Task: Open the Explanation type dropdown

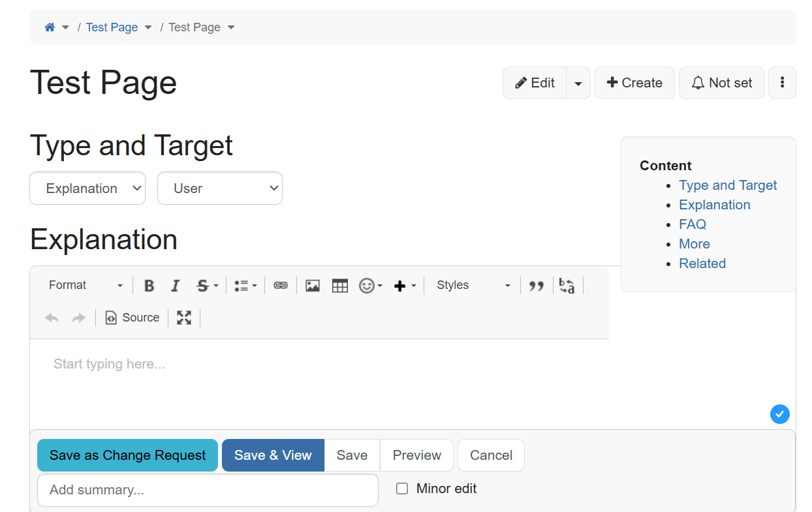Action: point(87,188)
